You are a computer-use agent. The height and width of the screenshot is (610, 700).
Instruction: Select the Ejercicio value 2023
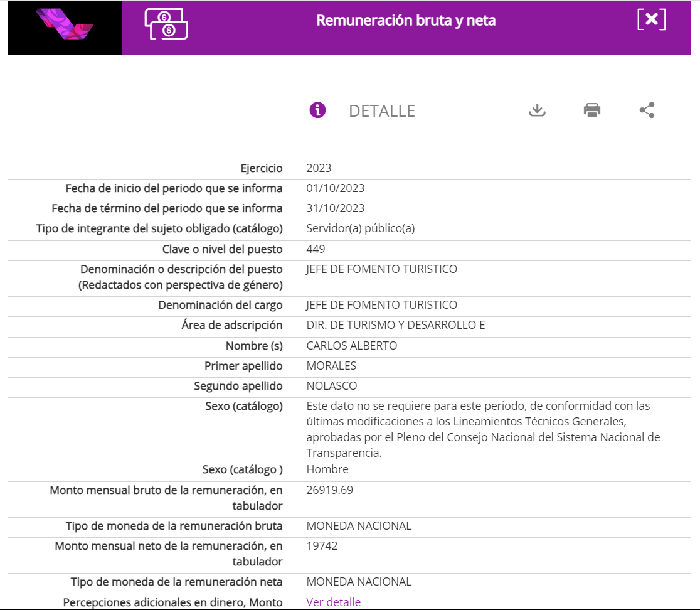[x=319, y=168]
